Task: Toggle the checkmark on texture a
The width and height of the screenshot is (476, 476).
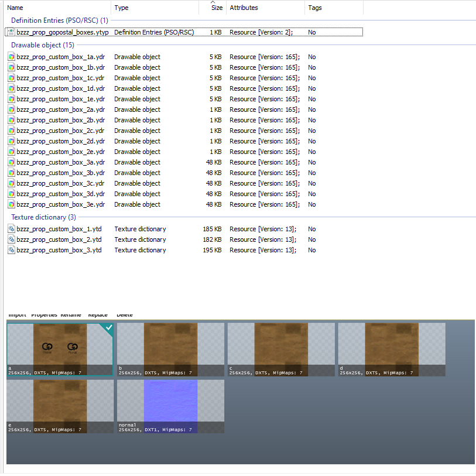Action: (109, 327)
